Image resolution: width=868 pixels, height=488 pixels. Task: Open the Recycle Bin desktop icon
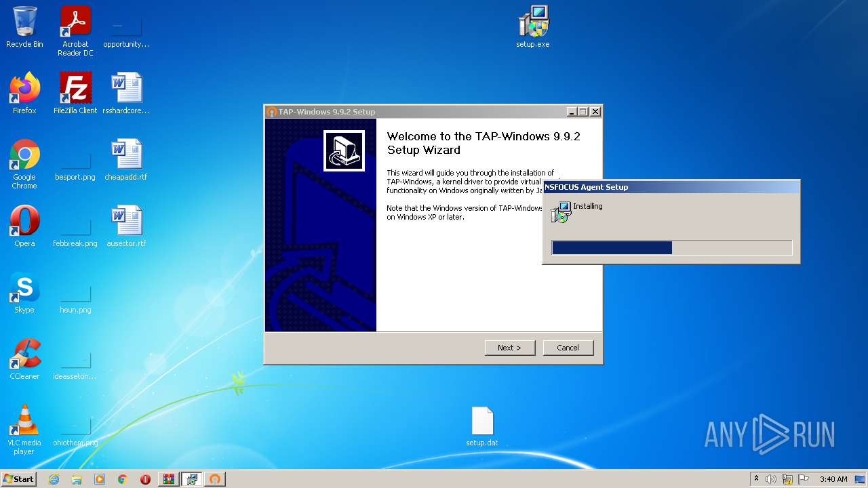click(x=24, y=27)
